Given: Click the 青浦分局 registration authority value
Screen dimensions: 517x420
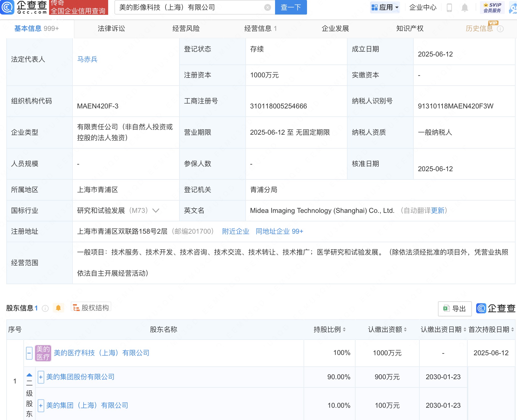Looking at the screenshot, I should pyautogui.click(x=264, y=190).
